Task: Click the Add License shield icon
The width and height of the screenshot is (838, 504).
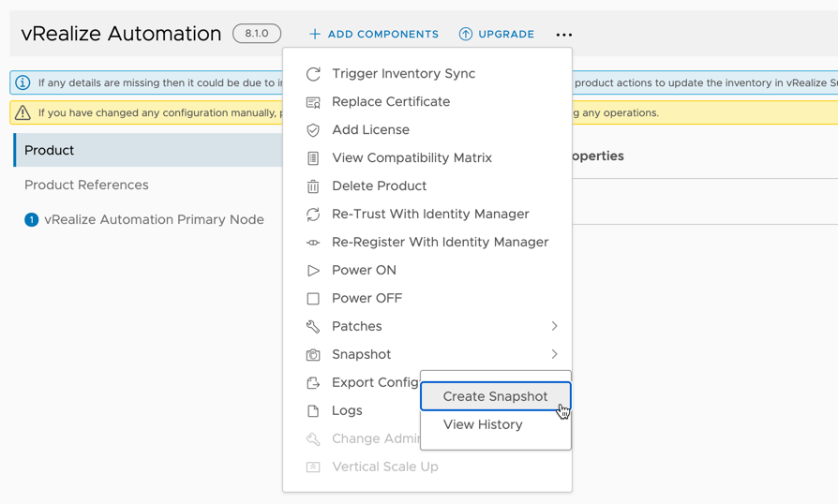Action: tap(313, 129)
